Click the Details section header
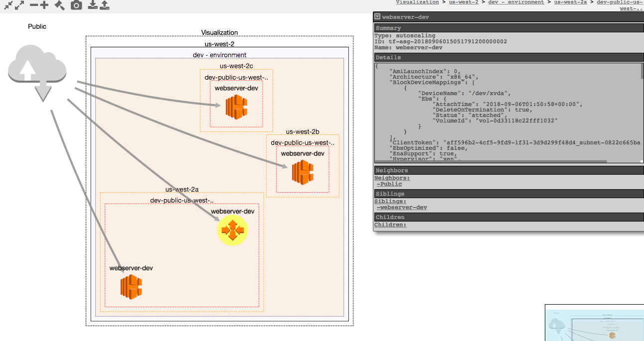The image size is (644, 341). click(508, 58)
